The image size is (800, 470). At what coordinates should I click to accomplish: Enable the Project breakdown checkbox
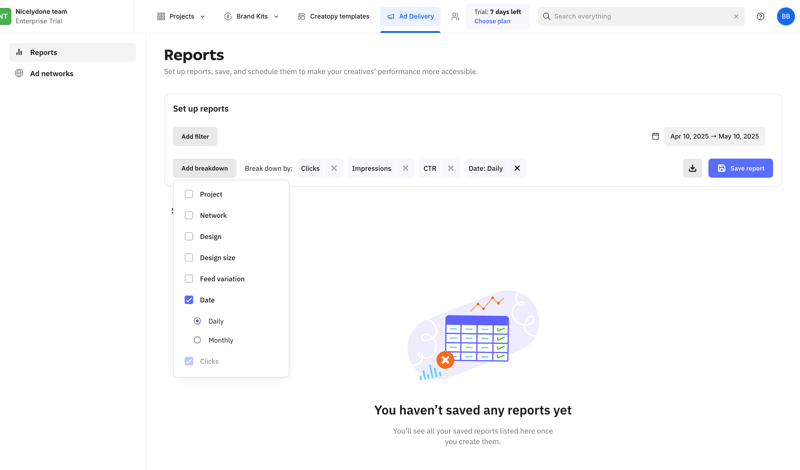pos(189,194)
